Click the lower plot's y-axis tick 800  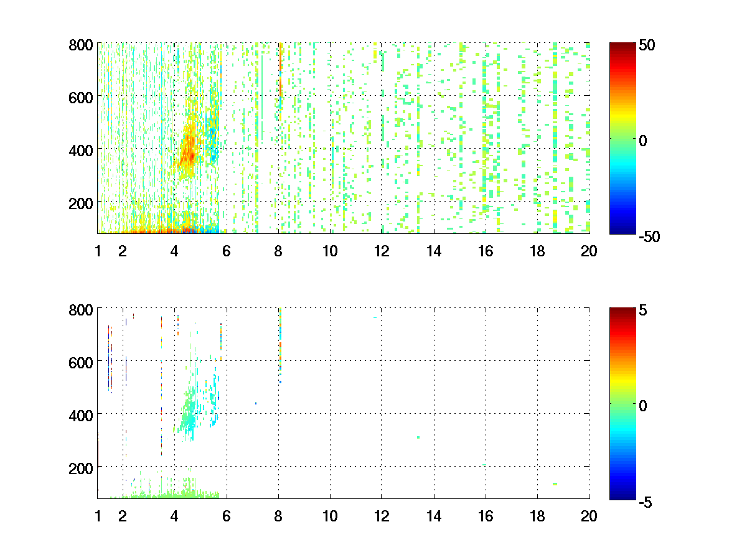81,309
